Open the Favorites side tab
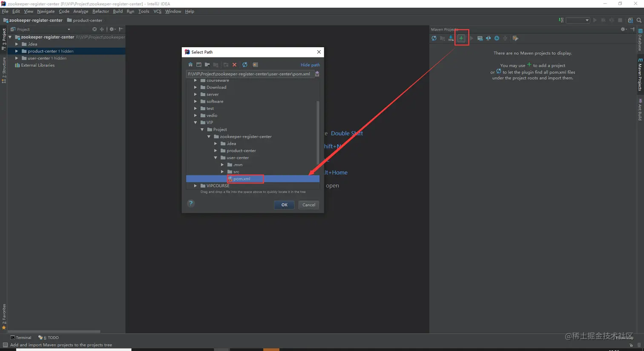This screenshot has width=644, height=351. (x=4, y=317)
